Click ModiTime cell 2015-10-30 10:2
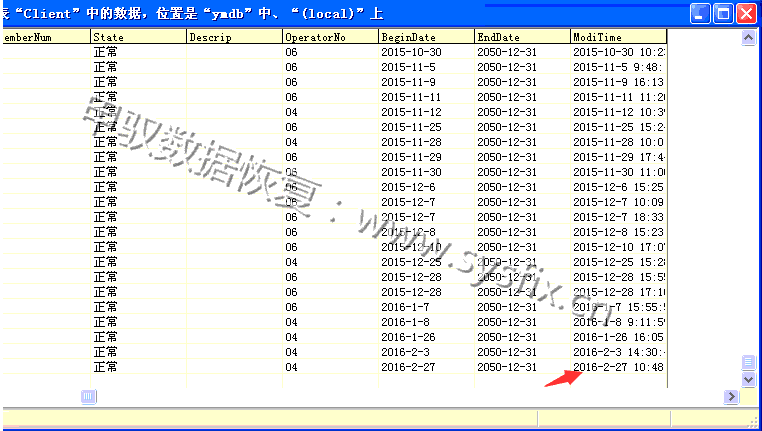This screenshot has width=762, height=431. click(x=619, y=52)
